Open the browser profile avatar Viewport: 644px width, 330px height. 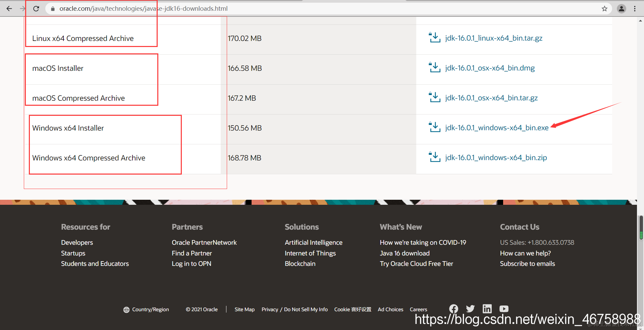622,9
